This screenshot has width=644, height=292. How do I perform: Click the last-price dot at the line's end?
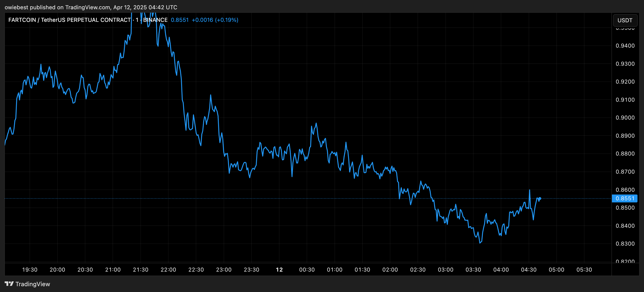click(540, 199)
